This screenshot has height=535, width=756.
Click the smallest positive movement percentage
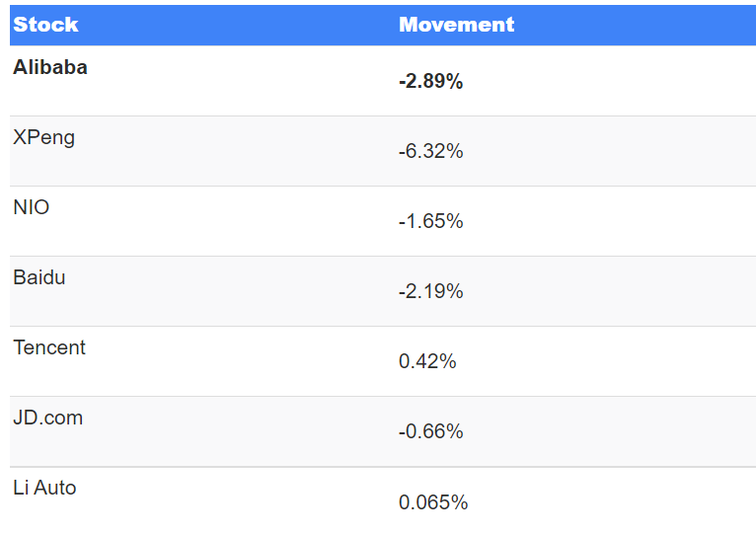click(x=433, y=503)
